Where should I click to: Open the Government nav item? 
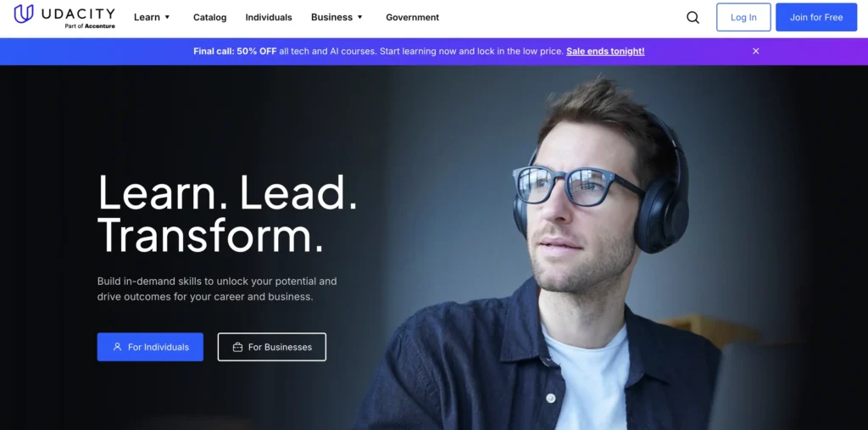[x=413, y=17]
